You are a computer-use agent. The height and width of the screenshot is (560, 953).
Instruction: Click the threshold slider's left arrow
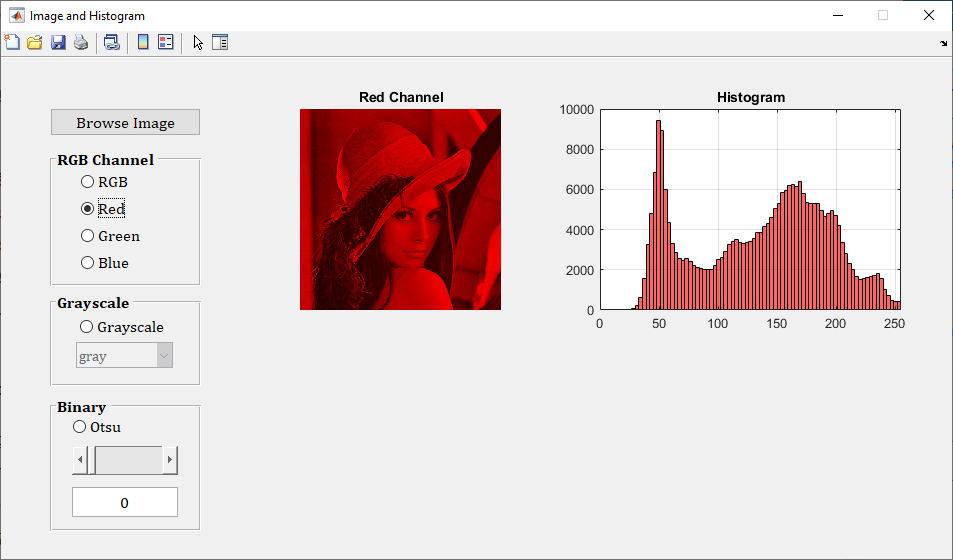tap(80, 461)
